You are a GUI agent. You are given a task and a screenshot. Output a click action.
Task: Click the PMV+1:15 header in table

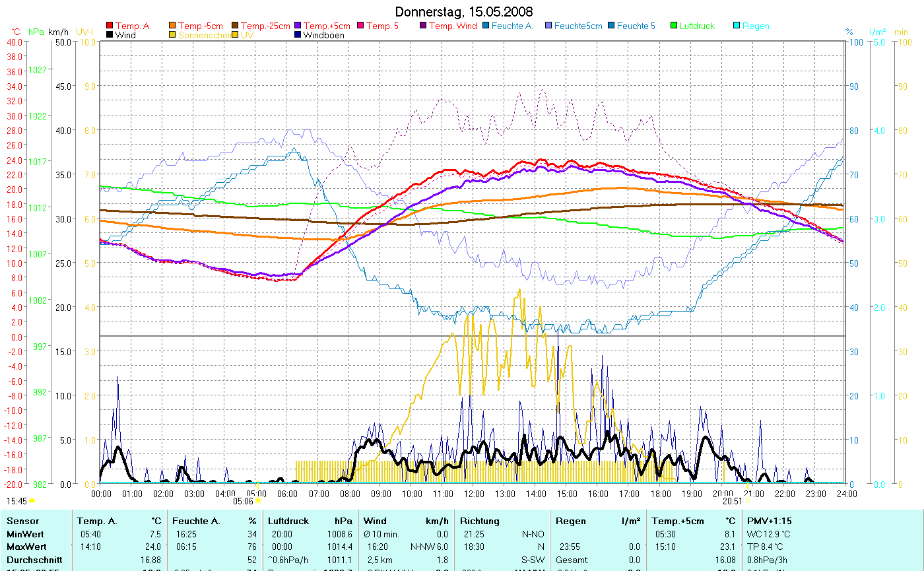click(x=769, y=521)
